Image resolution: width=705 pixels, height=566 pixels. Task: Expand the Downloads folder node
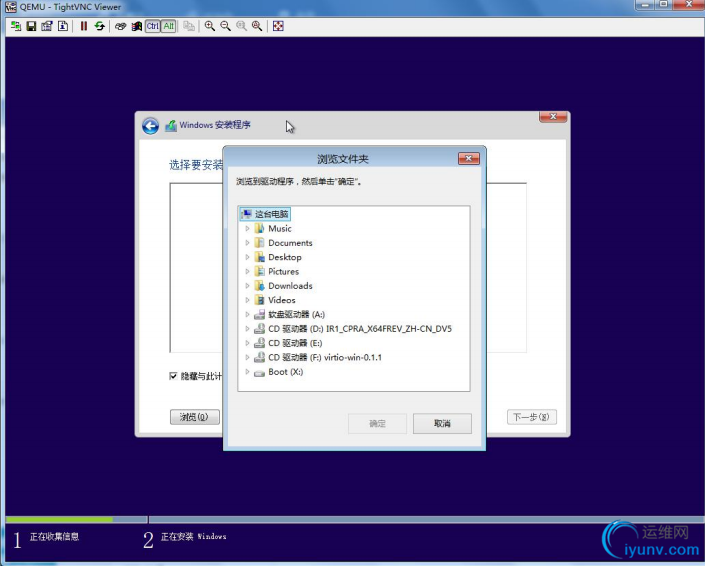pyautogui.click(x=247, y=286)
